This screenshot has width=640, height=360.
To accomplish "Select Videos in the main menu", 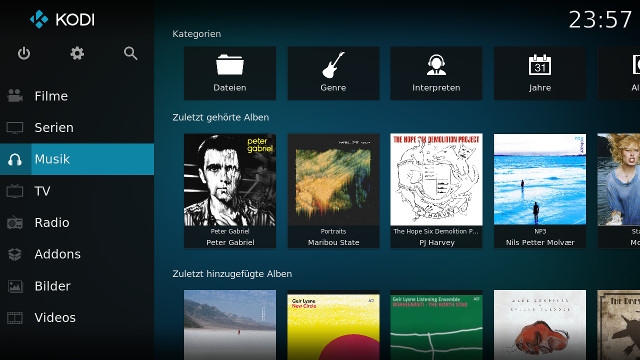I will point(77,318).
